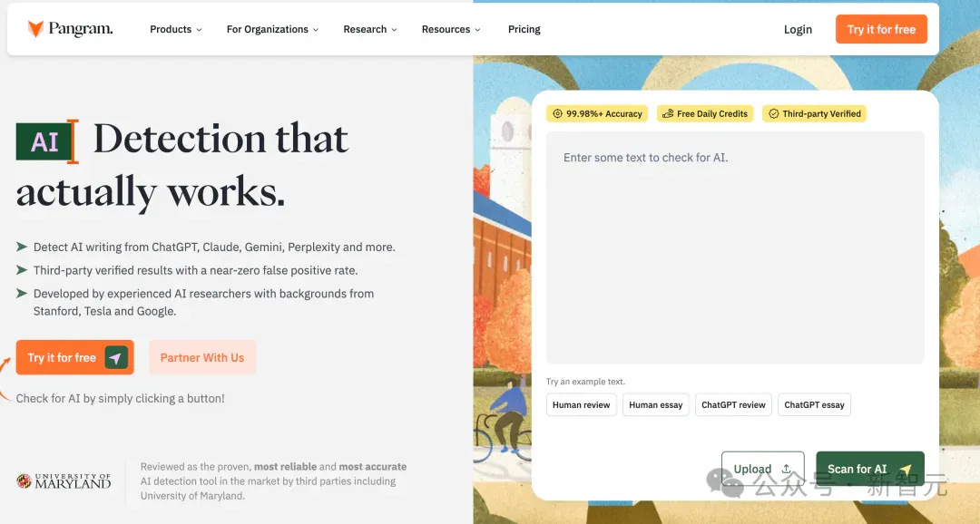The image size is (980, 524).
Task: Go to the Pricing page
Action: tap(524, 29)
